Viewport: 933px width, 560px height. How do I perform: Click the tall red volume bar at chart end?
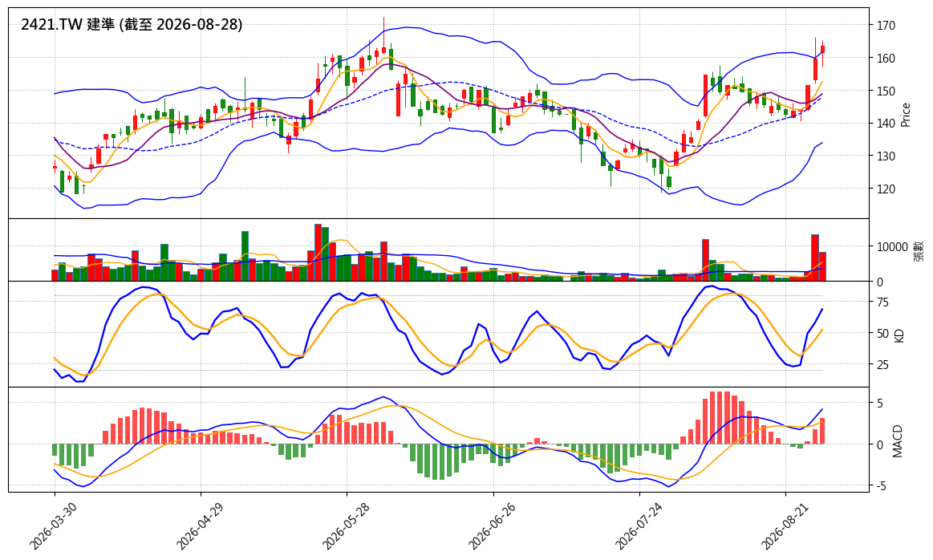pos(815,258)
